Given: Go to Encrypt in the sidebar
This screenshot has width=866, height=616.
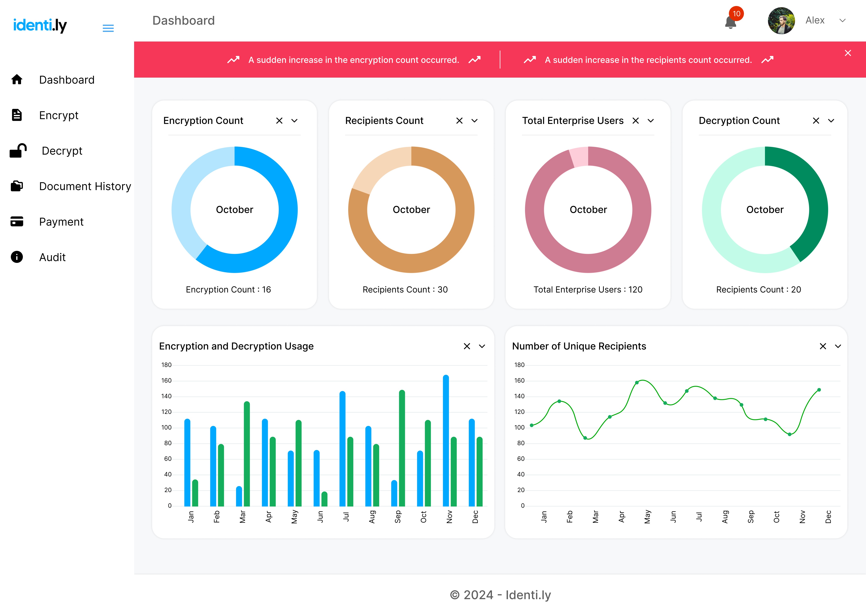Looking at the screenshot, I should point(59,115).
